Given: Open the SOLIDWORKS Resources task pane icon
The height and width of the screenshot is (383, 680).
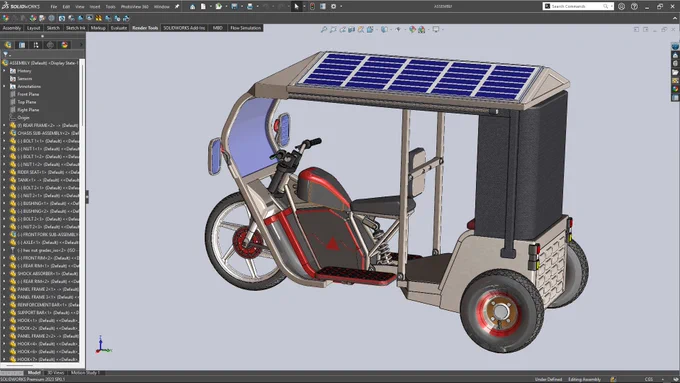Looking at the screenshot, I should (675, 55).
